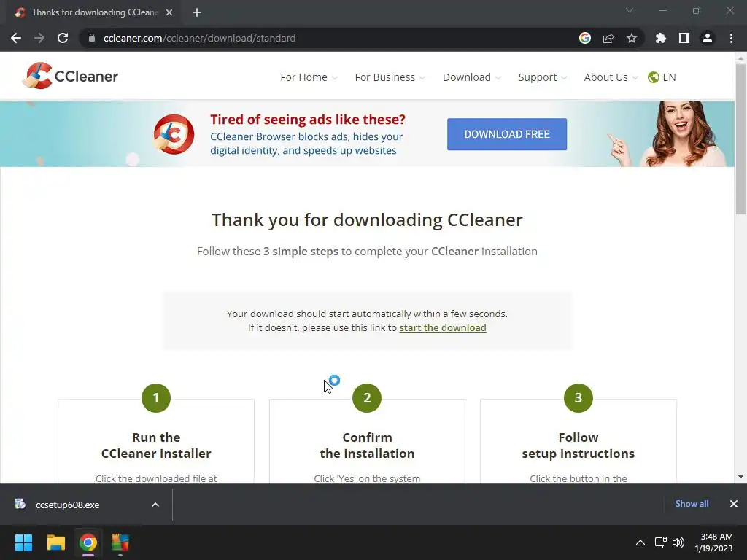The image size is (747, 560).
Task: Open ccsetup608.exe from downloads bar
Action: tap(67, 505)
